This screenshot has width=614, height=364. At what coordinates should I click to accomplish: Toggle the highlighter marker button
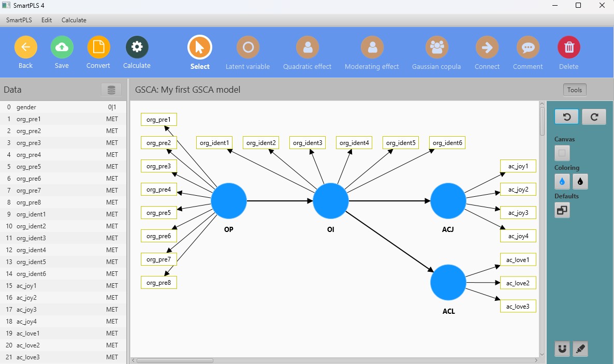pyautogui.click(x=580, y=349)
